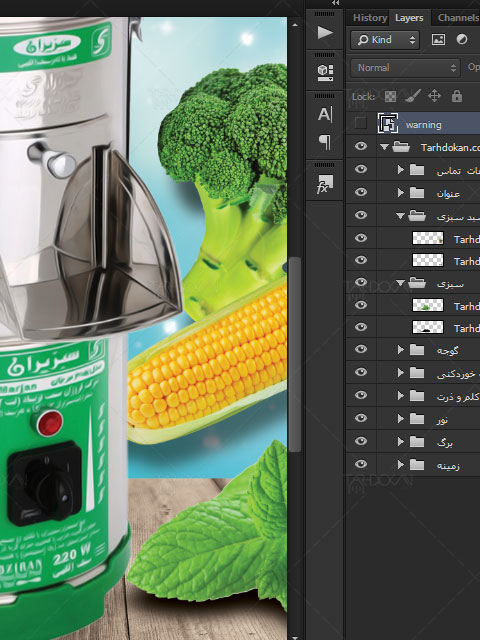Hide the عنوان group
The width and height of the screenshot is (480, 640).
361,192
